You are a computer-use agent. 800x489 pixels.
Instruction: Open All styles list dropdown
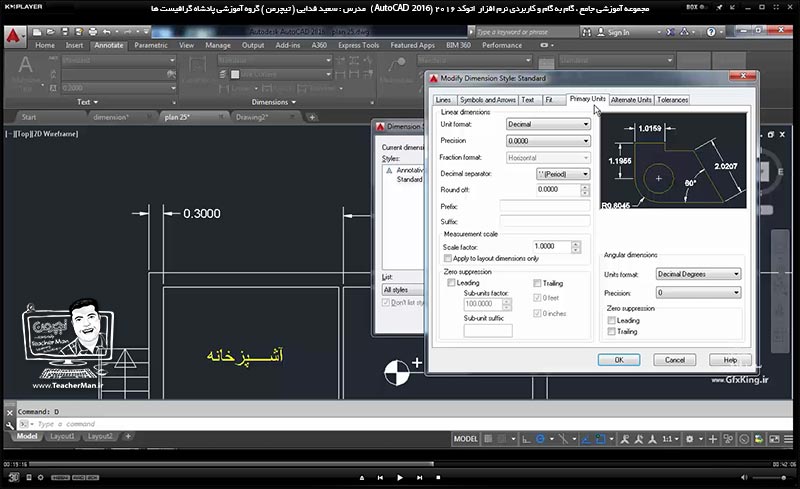(403, 290)
